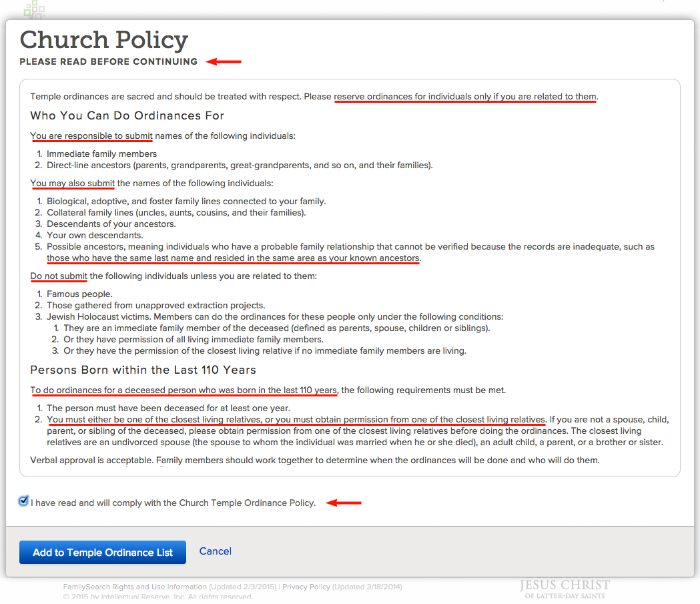Click 'You must either be one of the closest' item
The height and width of the screenshot is (604, 700).
click(x=358, y=430)
